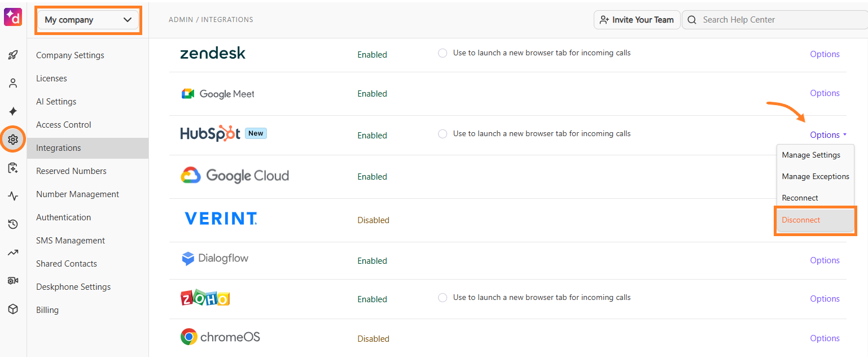Select Zoho new browser tab radio button
This screenshot has width=868, height=357.
(442, 298)
